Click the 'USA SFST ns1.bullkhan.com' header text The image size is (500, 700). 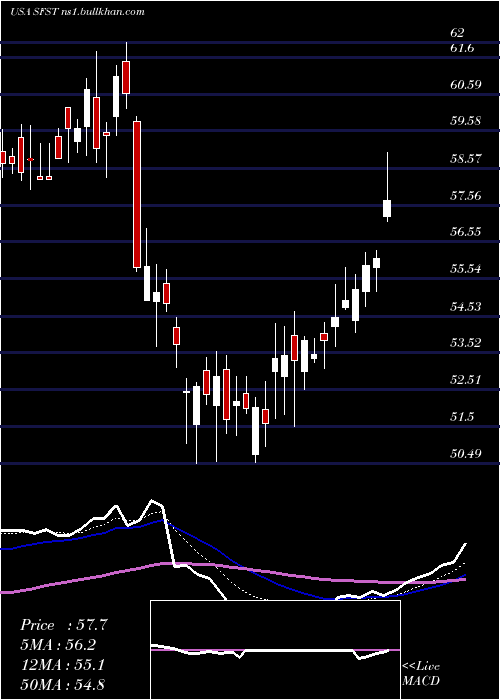[77, 12]
